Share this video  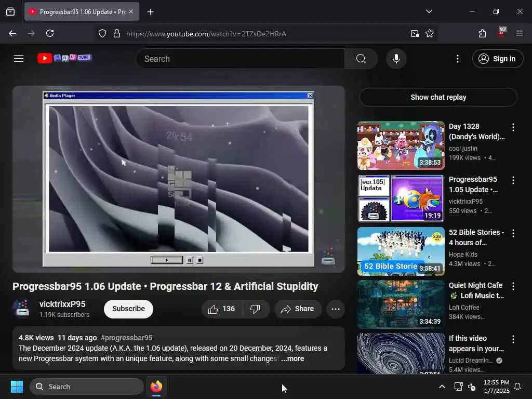pos(298,309)
